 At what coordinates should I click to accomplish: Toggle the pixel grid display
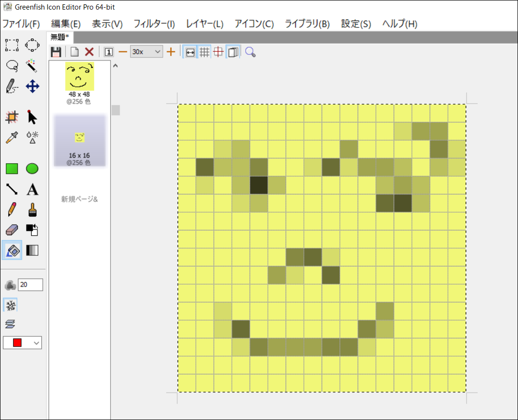[204, 52]
